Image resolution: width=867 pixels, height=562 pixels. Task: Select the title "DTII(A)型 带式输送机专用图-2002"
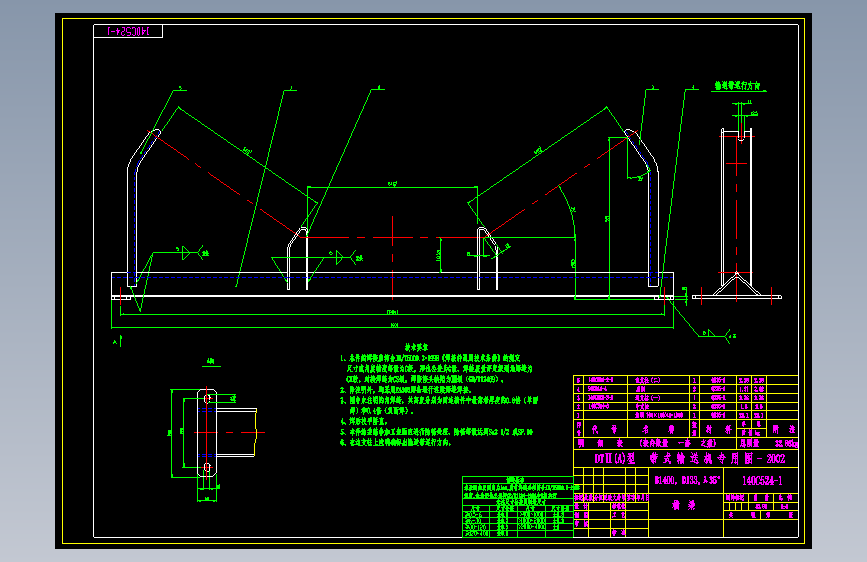click(x=689, y=459)
